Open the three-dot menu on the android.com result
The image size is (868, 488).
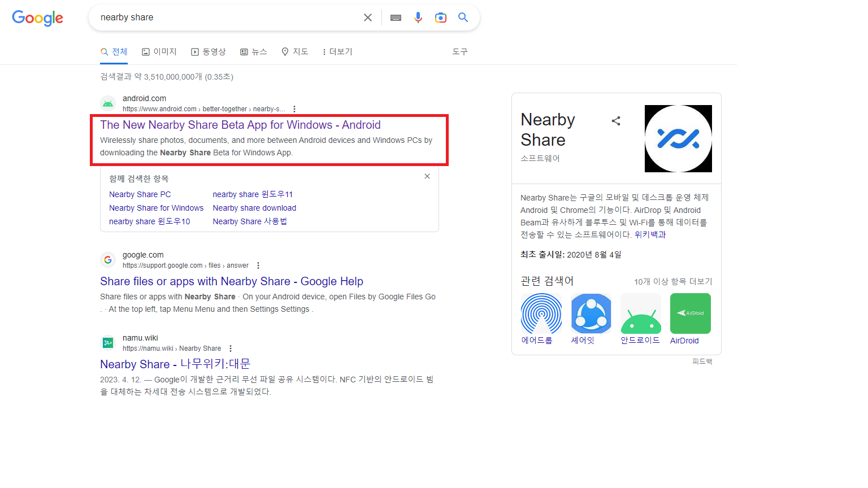pyautogui.click(x=294, y=108)
